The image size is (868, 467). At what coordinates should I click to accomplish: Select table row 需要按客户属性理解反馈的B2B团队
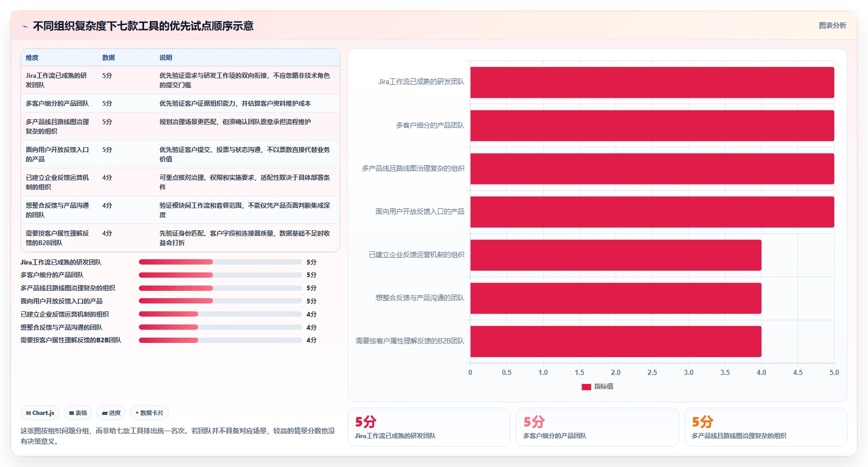click(x=180, y=238)
